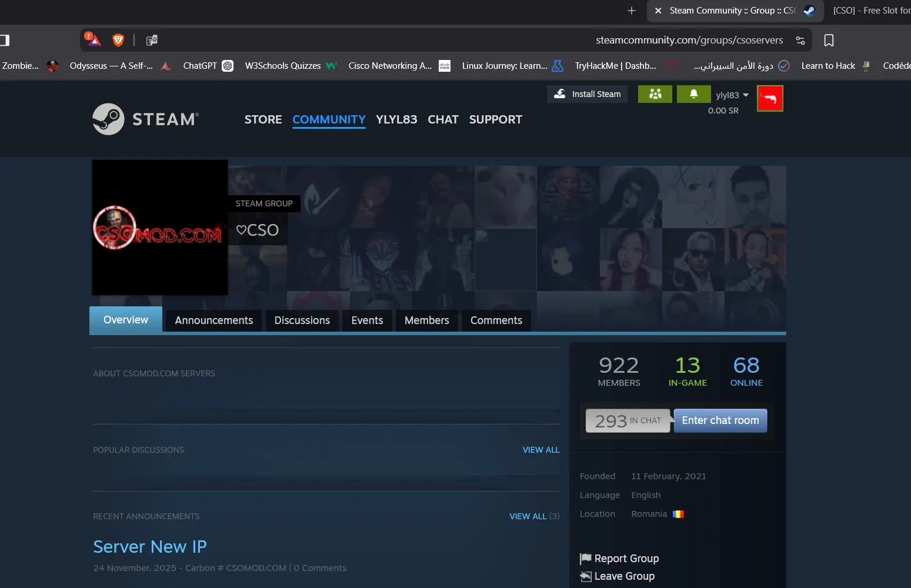This screenshot has width=911, height=588.
Task: Click the 0.00 SR wallet balance
Action: point(723,111)
